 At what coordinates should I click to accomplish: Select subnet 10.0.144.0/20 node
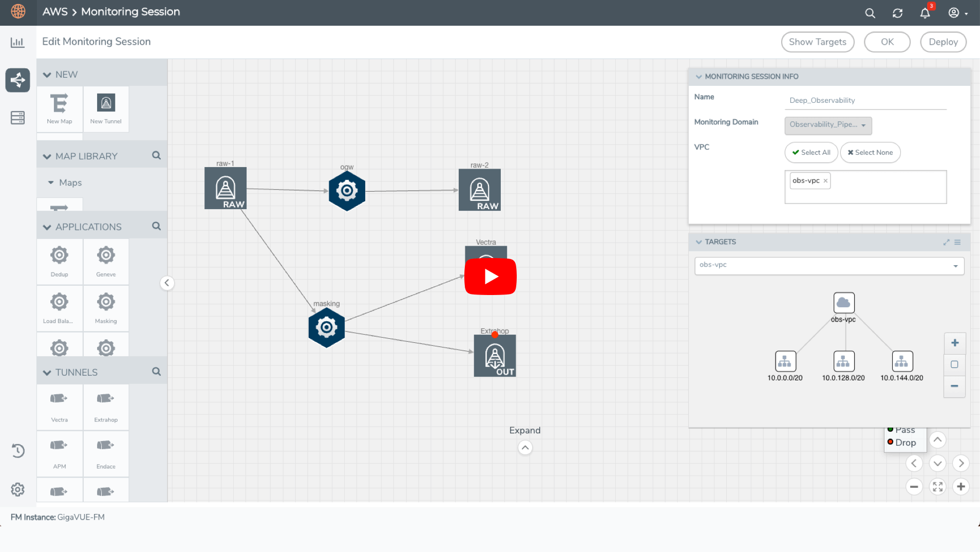coord(902,361)
